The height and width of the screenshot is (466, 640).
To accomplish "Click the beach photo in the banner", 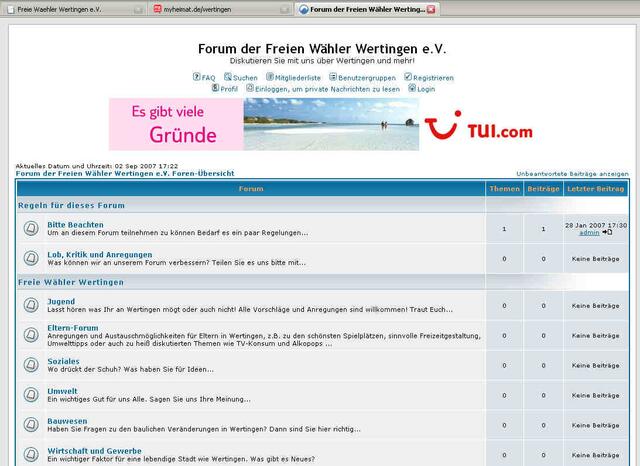I will click(331, 124).
